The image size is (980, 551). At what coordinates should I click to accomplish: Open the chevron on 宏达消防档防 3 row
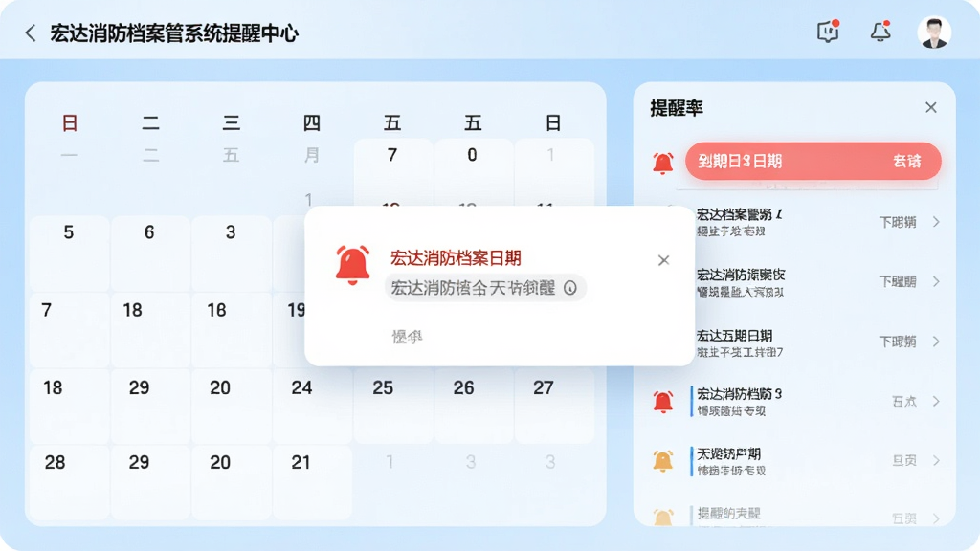[x=936, y=401]
